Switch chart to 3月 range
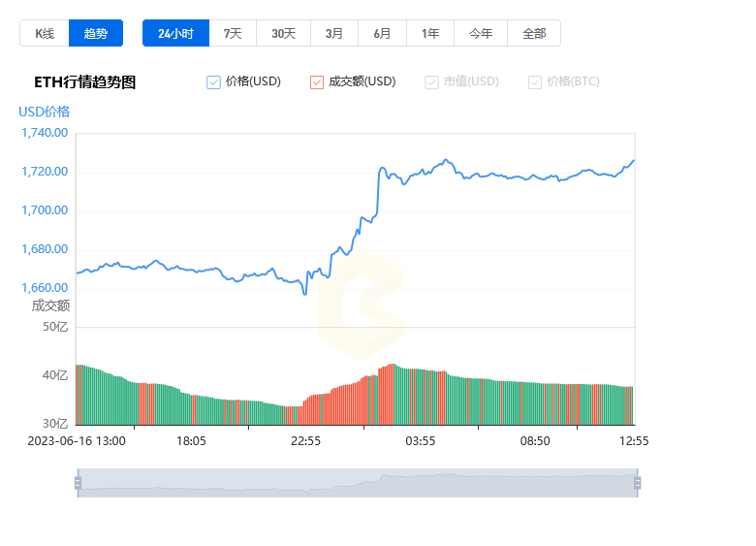 click(x=334, y=33)
